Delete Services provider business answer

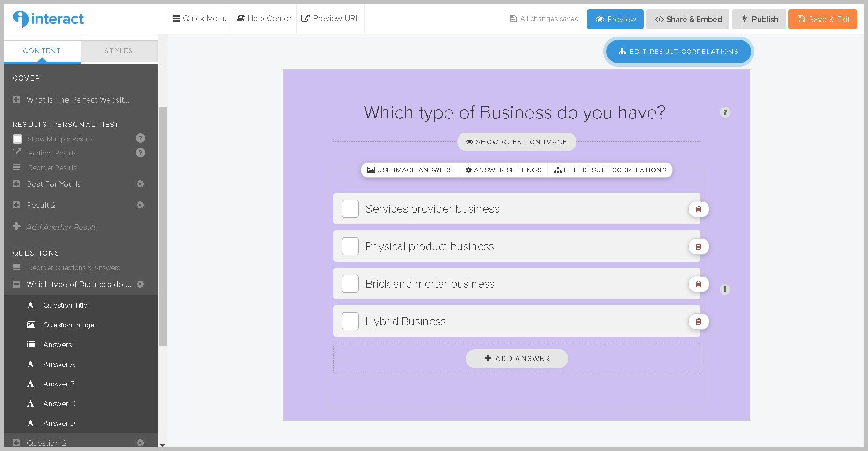pos(699,209)
